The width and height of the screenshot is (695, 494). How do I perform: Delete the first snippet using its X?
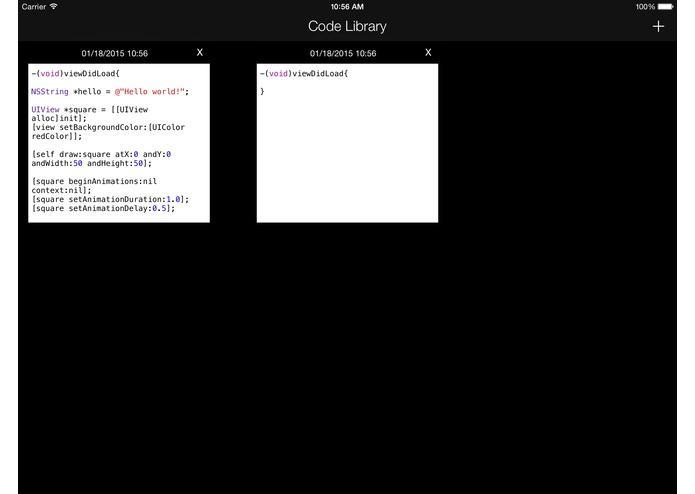tap(200, 53)
